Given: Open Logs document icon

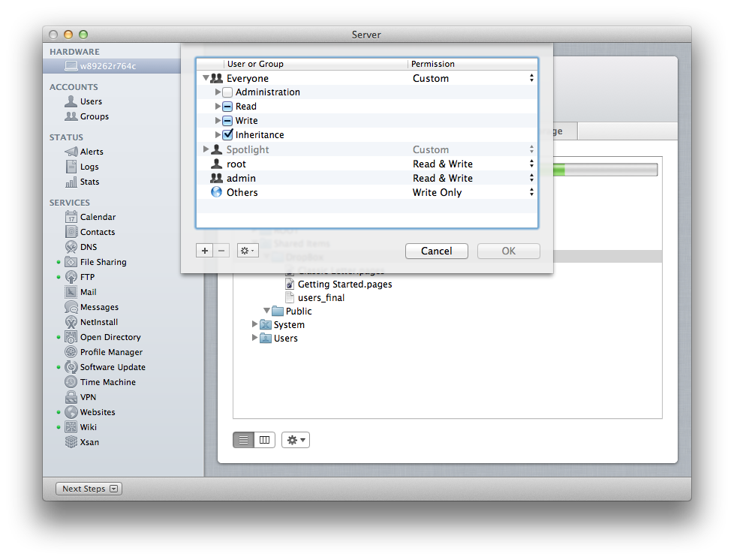Looking at the screenshot, I should pos(71,167).
